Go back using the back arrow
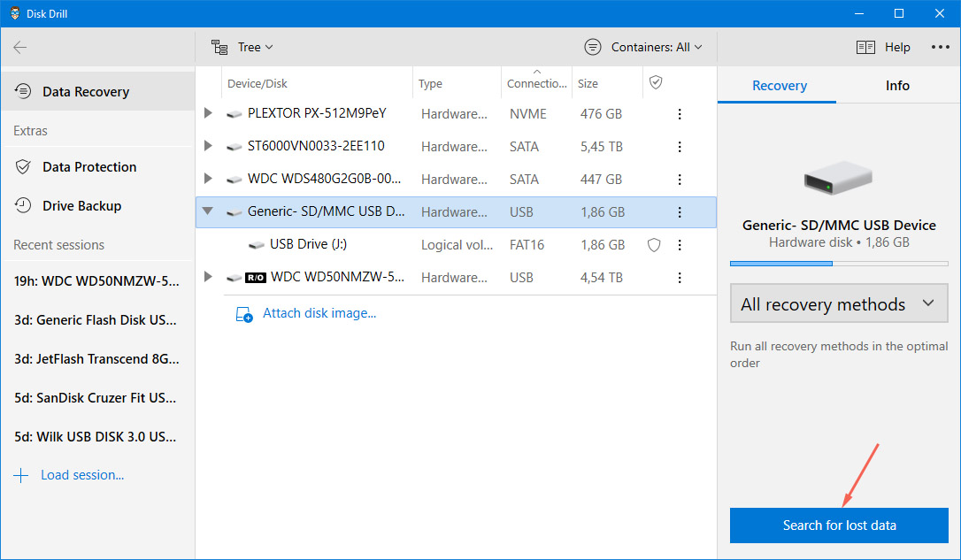Viewport: 961px width, 560px height. click(20, 47)
